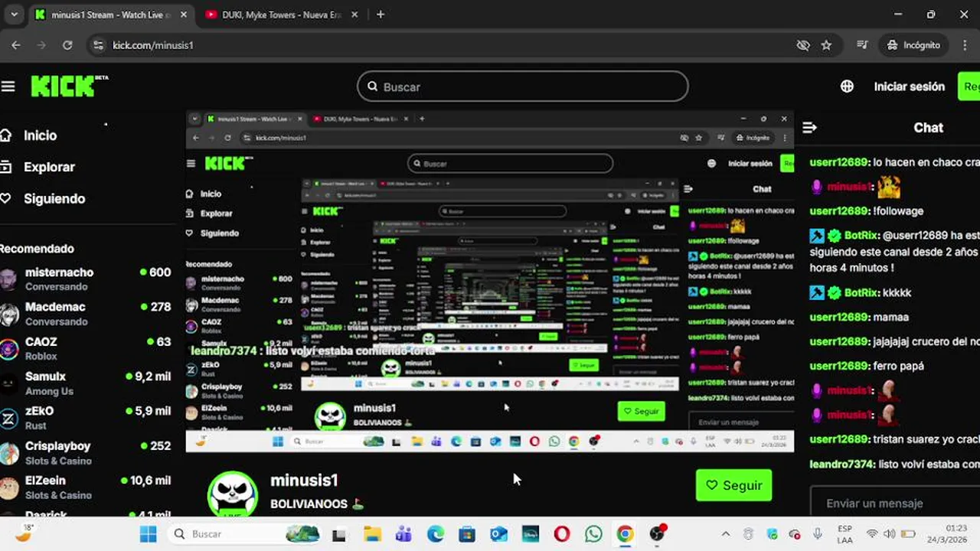
Task: Collapse the chat panel arrow icon
Action: coord(810,128)
